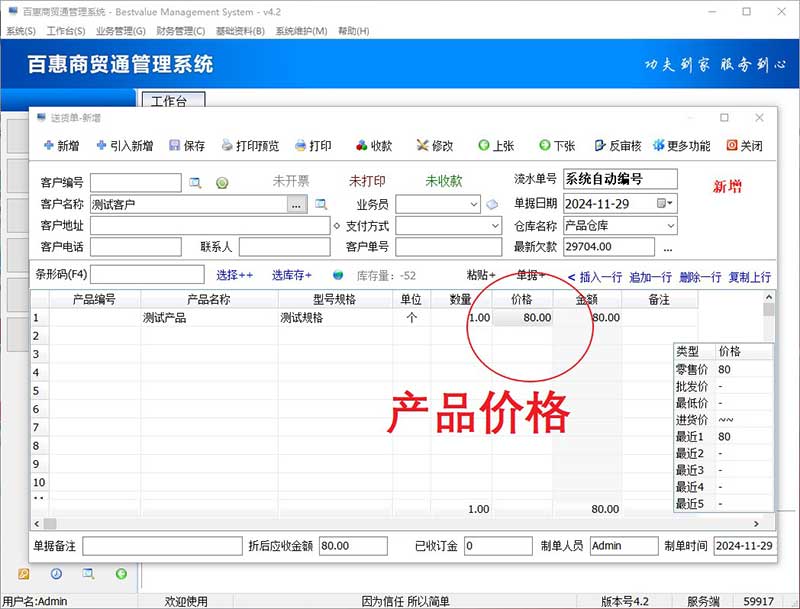Open the 业务管理(G) menu
The height and width of the screenshot is (609, 800).
click(x=121, y=31)
